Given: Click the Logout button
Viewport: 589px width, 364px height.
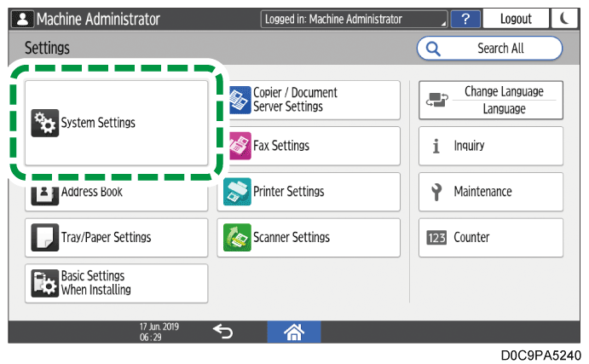Looking at the screenshot, I should (x=516, y=19).
